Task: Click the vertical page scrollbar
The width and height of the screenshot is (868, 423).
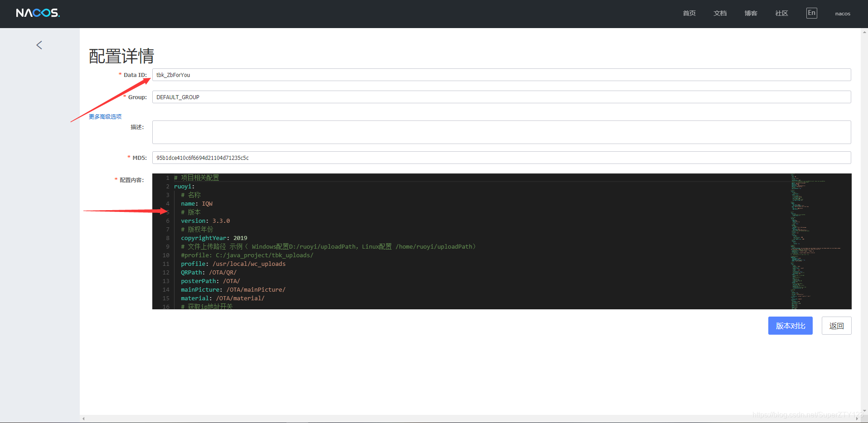Action: pyautogui.click(x=864, y=222)
